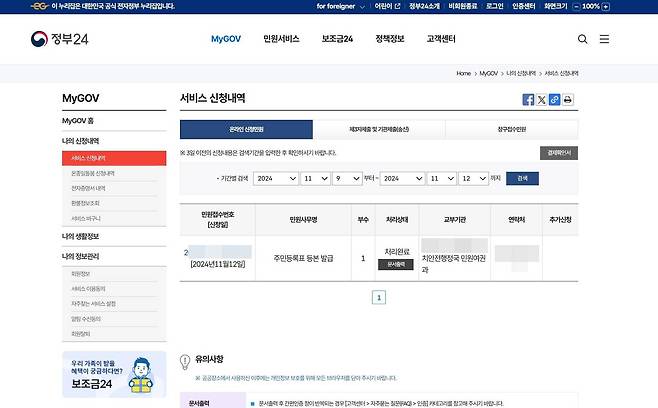Open 보조금24 main menu

(337, 39)
